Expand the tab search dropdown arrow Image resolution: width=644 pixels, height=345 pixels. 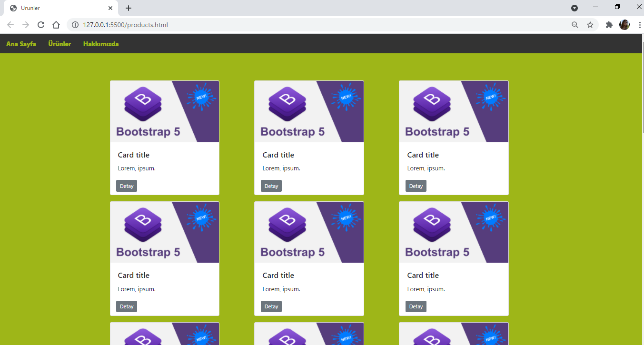[x=575, y=8]
